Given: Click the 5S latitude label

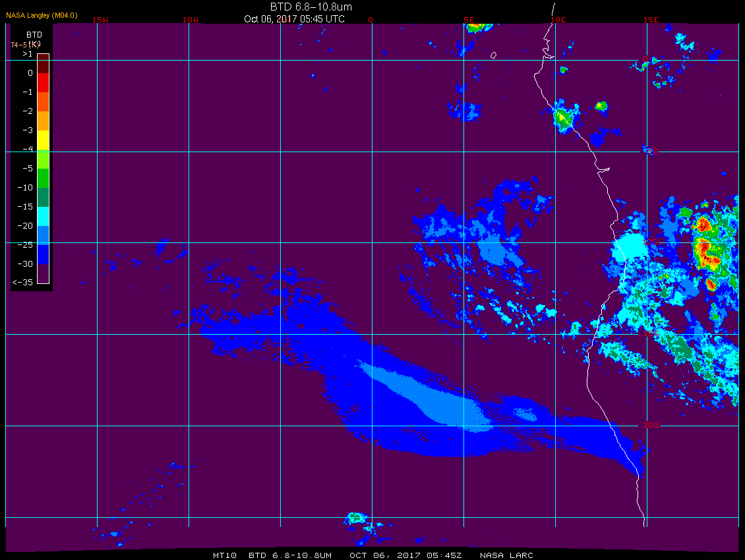Looking at the screenshot, I should [652, 151].
